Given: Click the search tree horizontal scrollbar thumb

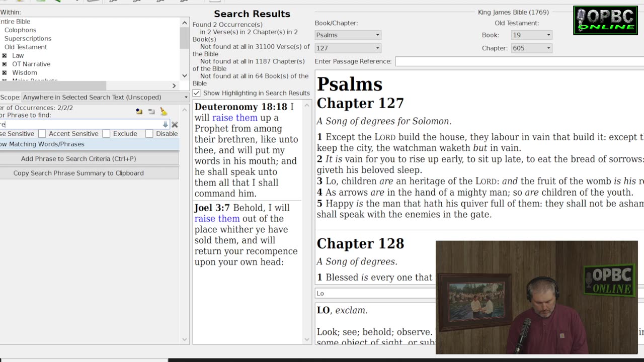Looking at the screenshot, I should (x=53, y=86).
